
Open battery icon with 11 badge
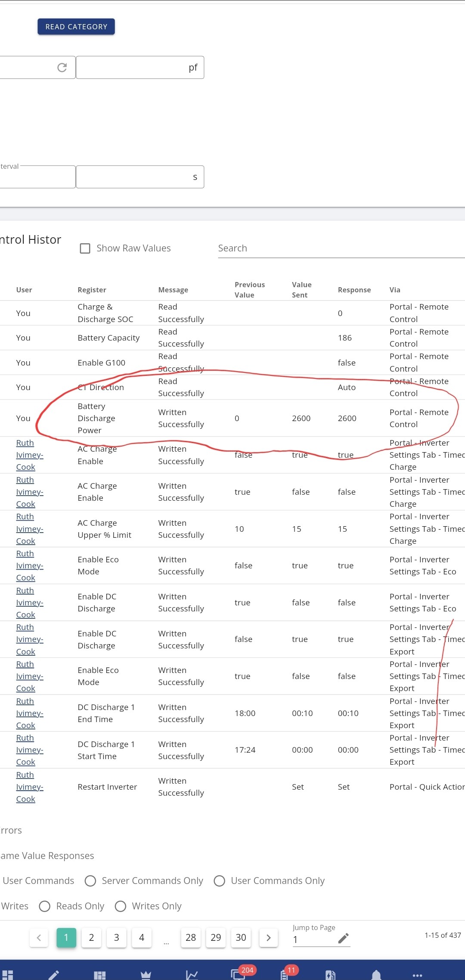285,973
